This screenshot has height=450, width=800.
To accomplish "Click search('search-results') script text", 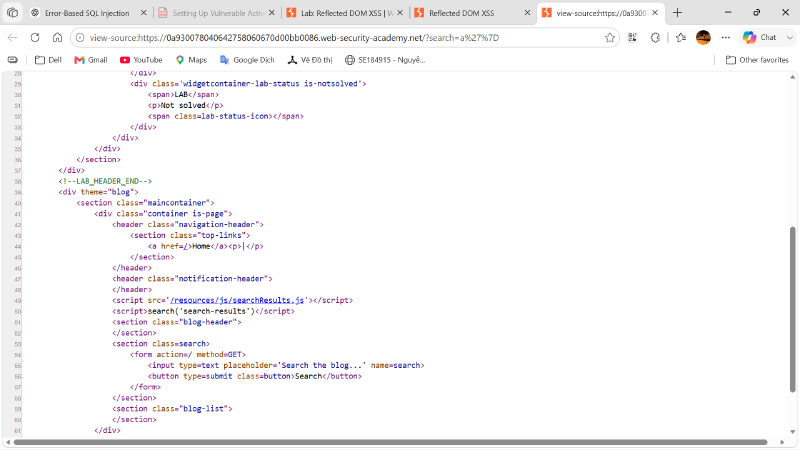I will point(201,311).
